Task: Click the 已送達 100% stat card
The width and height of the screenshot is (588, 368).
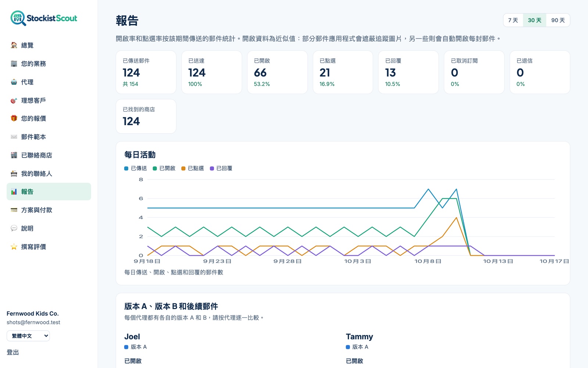Action: tap(212, 72)
